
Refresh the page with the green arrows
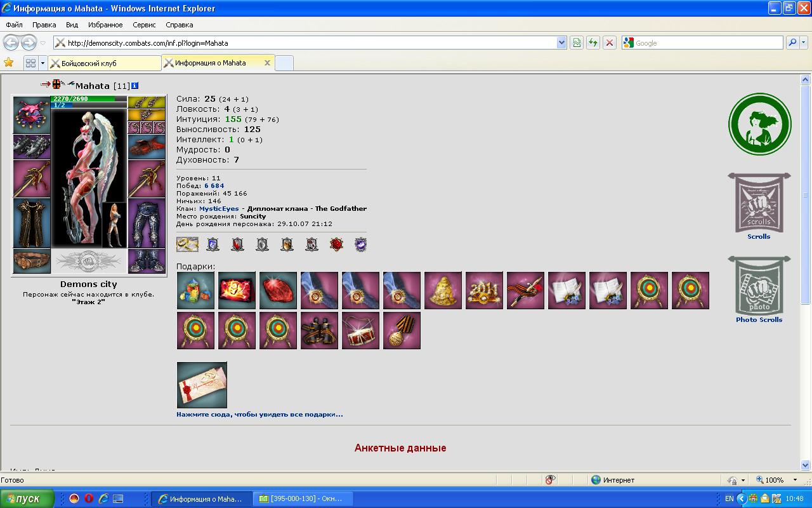pos(593,43)
